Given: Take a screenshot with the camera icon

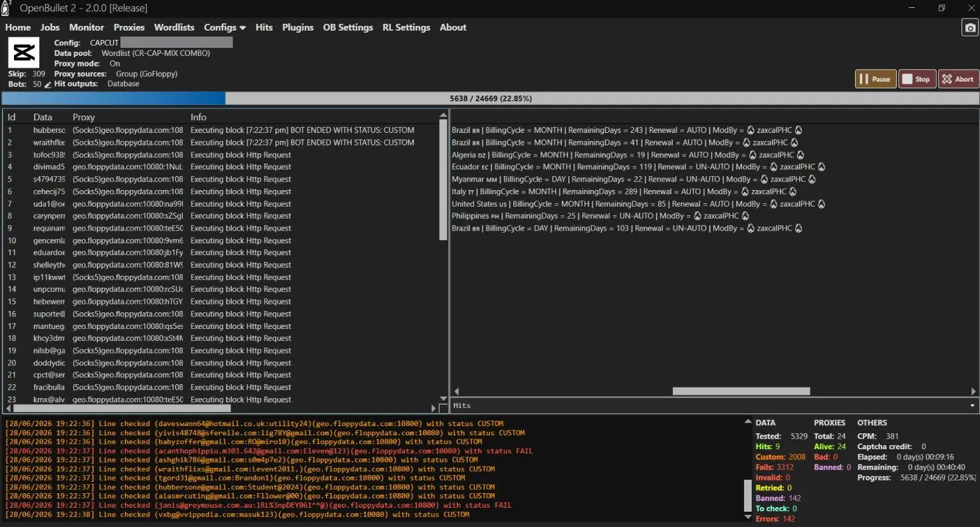Looking at the screenshot, I should 971,27.
